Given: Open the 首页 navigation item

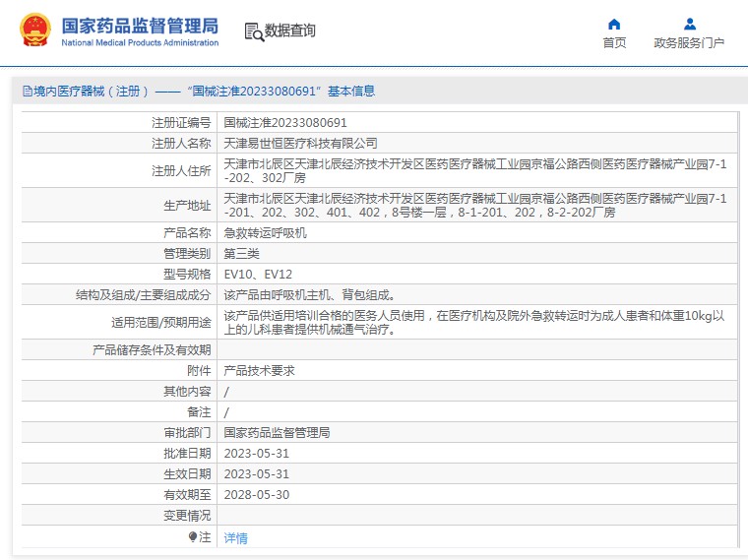Looking at the screenshot, I should (x=614, y=43).
